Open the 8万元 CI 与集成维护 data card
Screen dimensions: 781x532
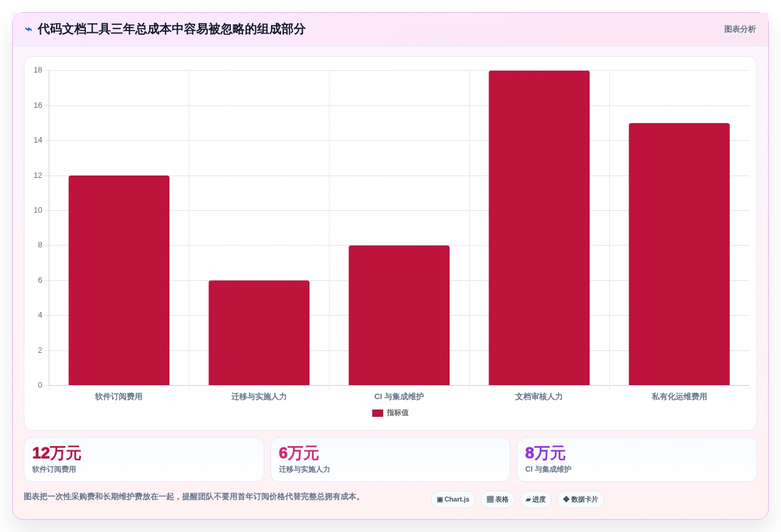pos(637,459)
